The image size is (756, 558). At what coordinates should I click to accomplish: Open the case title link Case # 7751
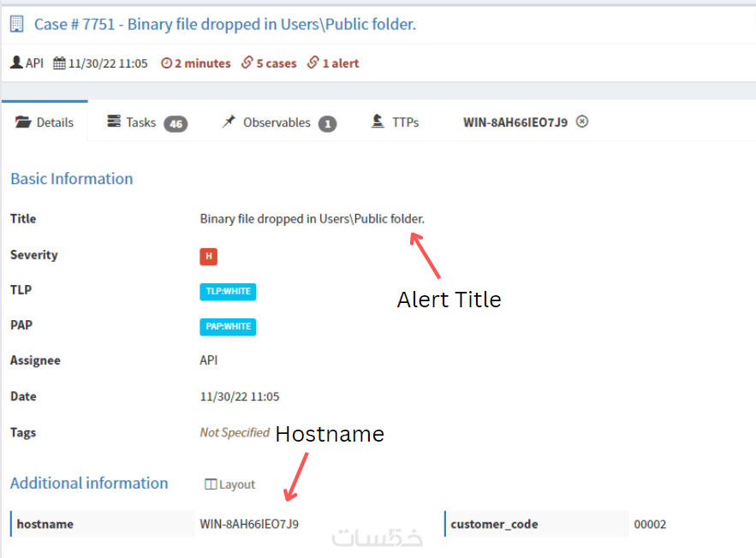point(224,24)
